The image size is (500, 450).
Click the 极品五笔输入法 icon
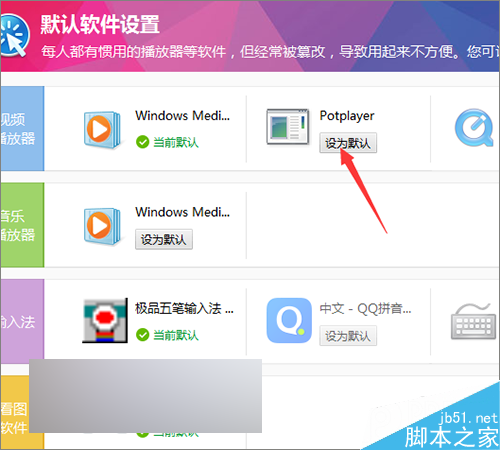point(105,320)
